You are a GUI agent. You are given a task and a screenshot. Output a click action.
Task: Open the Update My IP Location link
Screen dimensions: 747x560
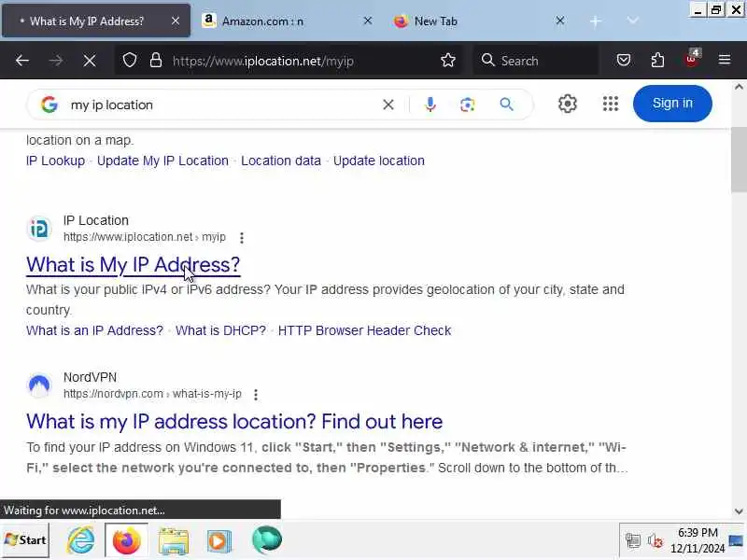click(x=162, y=161)
